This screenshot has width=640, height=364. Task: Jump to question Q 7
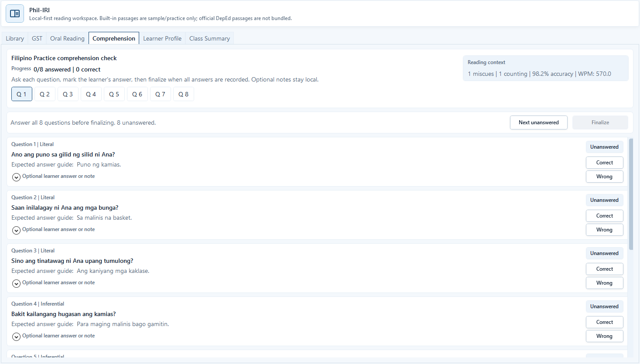coord(161,94)
